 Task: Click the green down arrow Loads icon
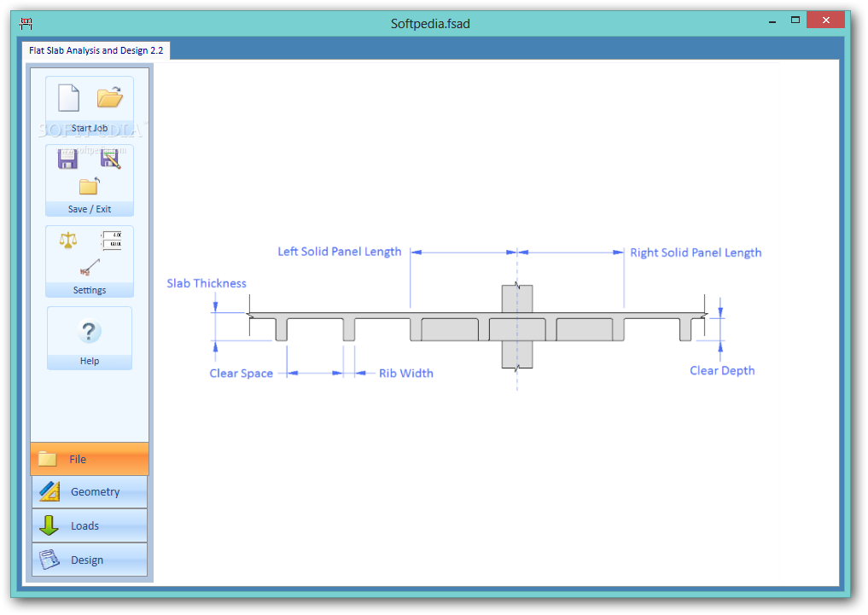49,525
